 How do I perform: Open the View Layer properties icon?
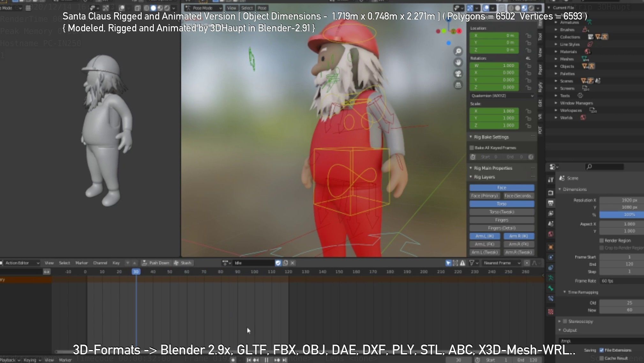[x=550, y=213]
